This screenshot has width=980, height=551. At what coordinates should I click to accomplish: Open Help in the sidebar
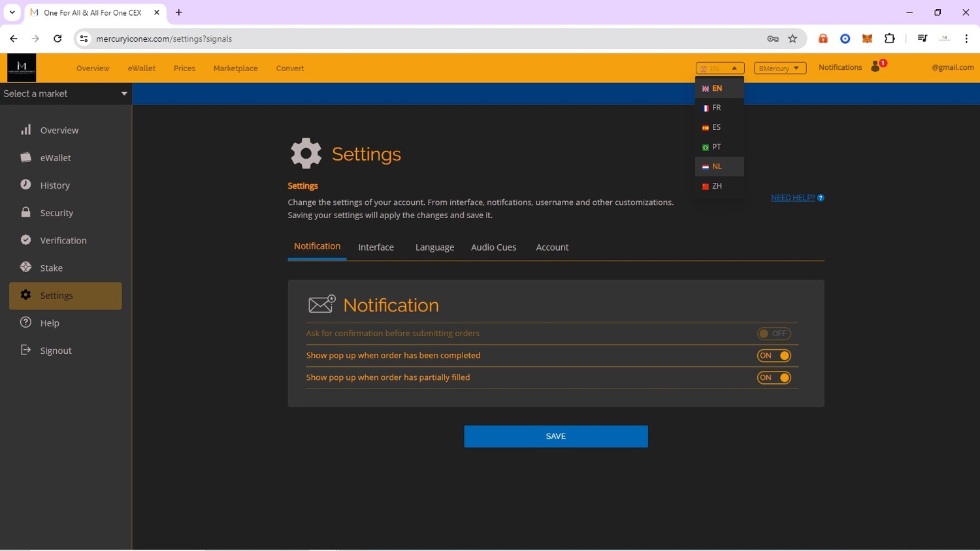coord(65,323)
